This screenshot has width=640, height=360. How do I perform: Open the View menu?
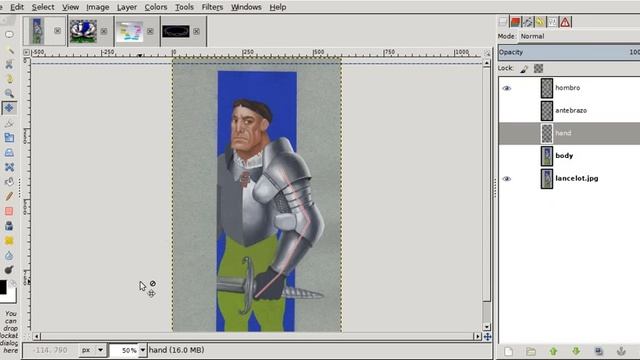point(70,7)
